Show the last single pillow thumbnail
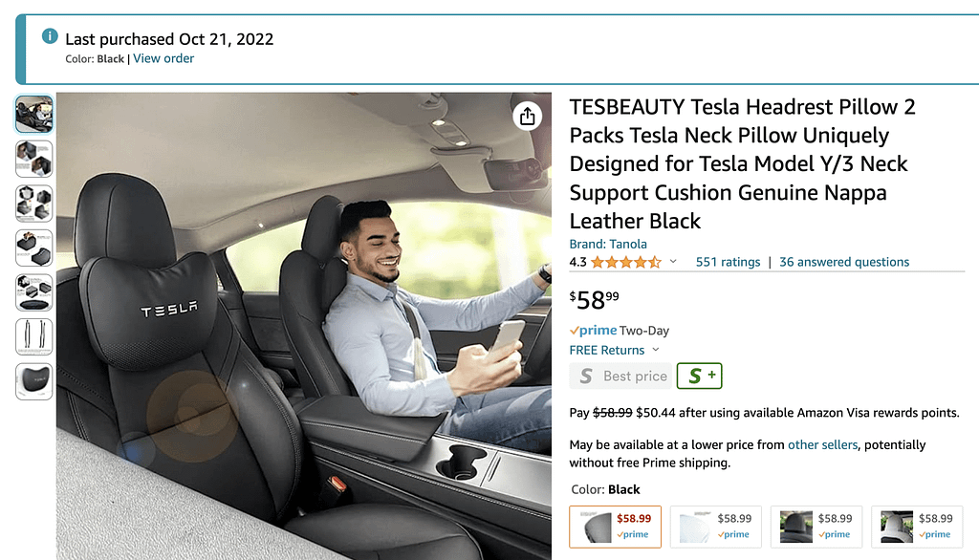 tap(34, 381)
